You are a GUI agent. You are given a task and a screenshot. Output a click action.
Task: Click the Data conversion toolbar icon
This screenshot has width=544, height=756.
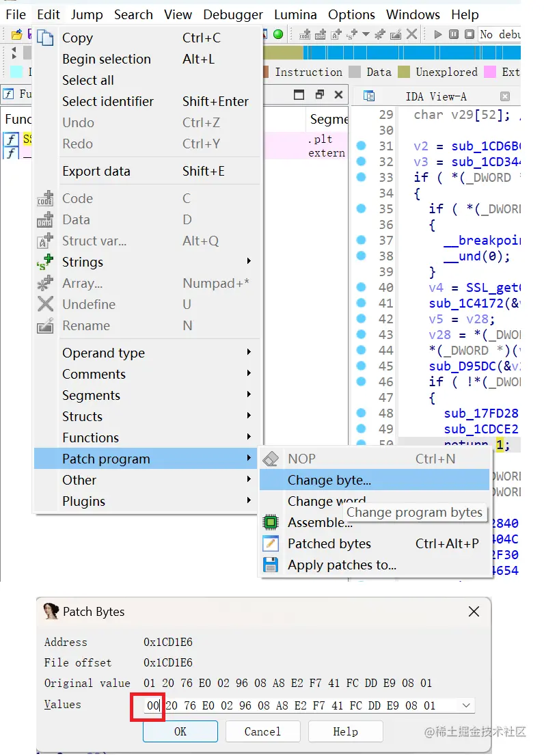pos(320,34)
